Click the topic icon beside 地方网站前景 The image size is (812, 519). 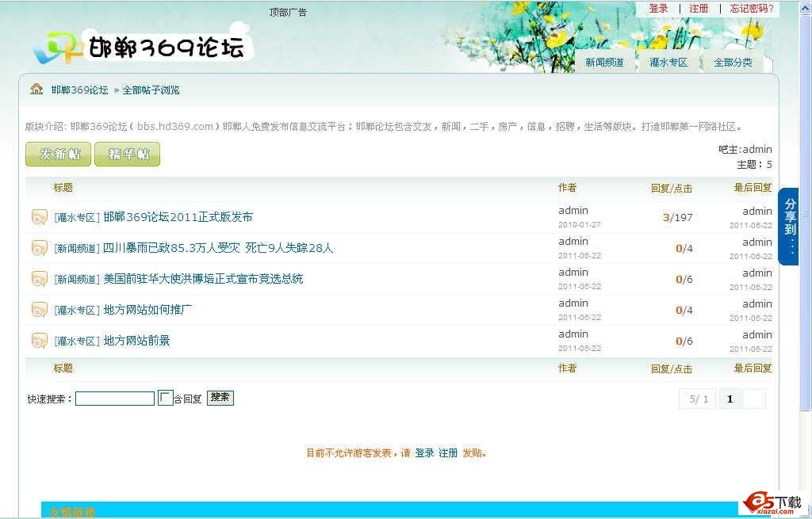(40, 341)
